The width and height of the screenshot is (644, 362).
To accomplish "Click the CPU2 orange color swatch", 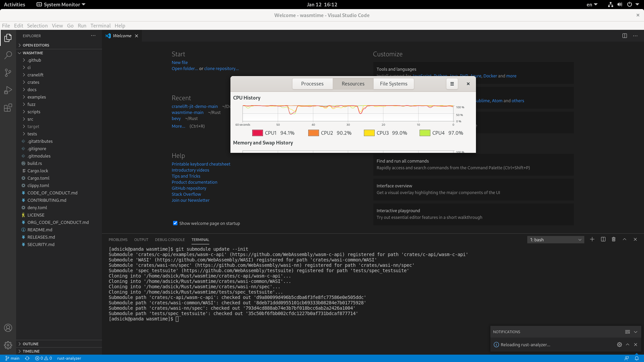I will tap(313, 133).
